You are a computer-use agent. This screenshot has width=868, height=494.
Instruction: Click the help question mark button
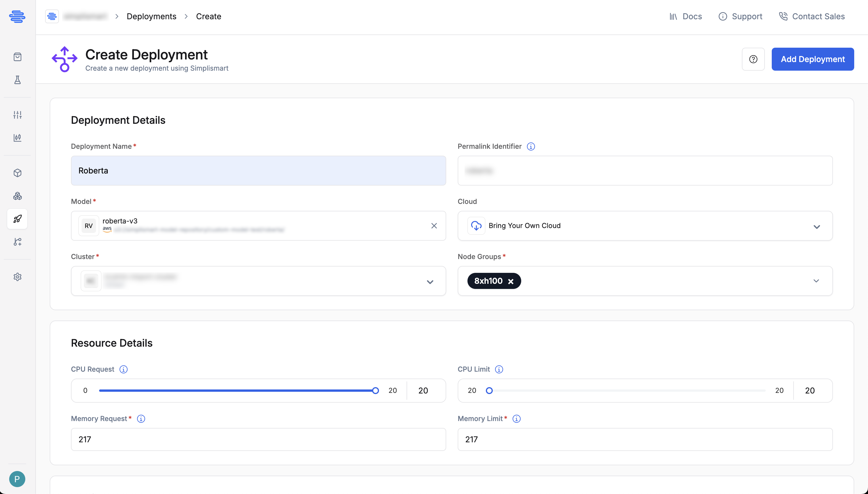tap(753, 59)
